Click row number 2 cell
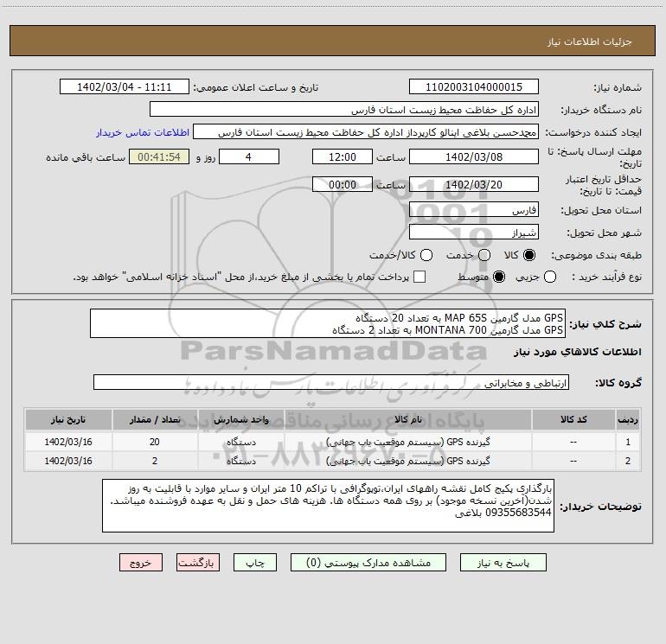Viewport: 666px width, 644px height. (628, 461)
